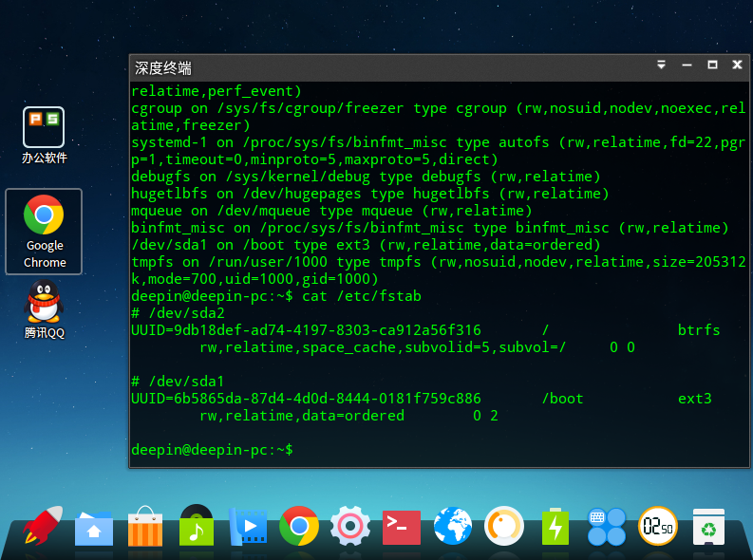Launch the app store shopping bag icon
The width and height of the screenshot is (753, 560).
145,526
